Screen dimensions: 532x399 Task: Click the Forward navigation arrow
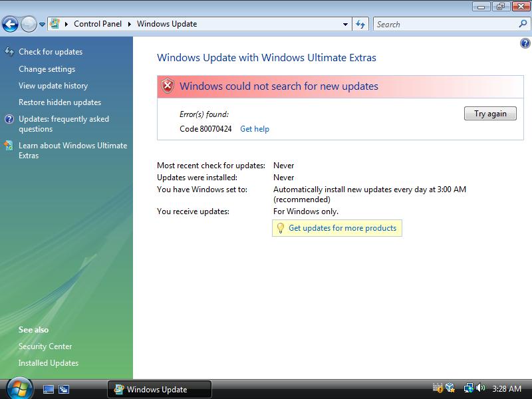[x=29, y=24]
